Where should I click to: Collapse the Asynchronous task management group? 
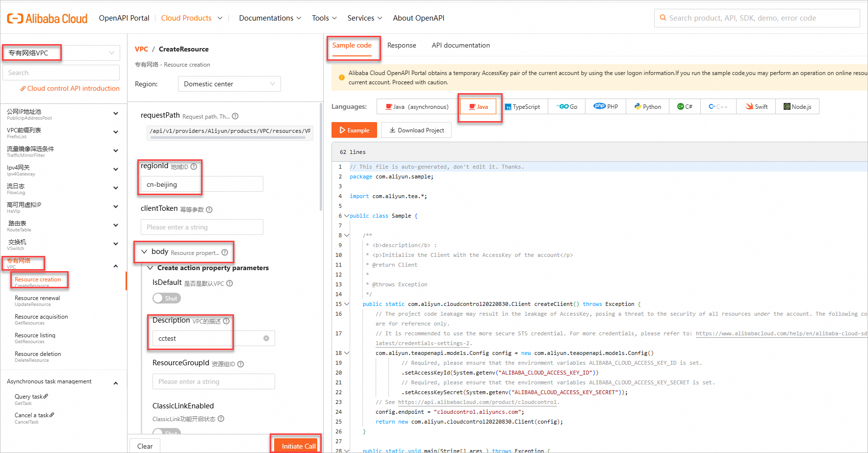(x=116, y=383)
